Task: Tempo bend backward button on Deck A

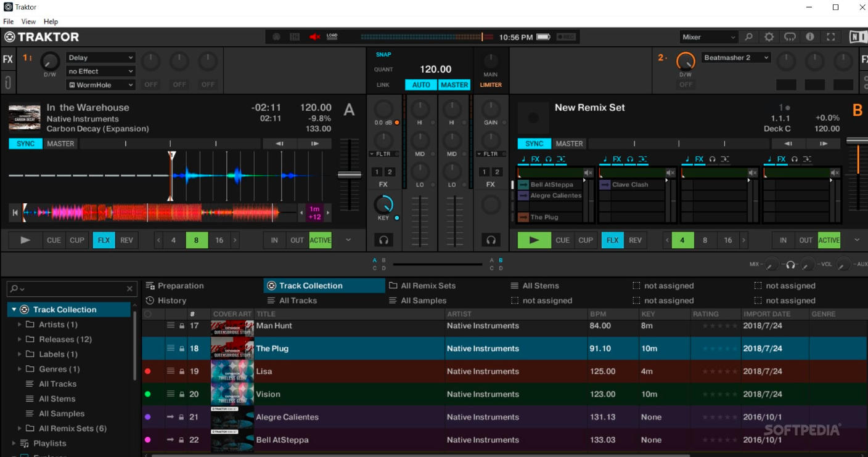Action: [279, 144]
